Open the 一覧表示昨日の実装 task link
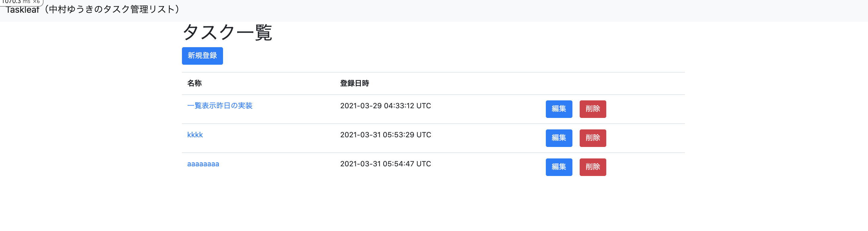Viewport: 868px width, 231px height. [x=220, y=106]
